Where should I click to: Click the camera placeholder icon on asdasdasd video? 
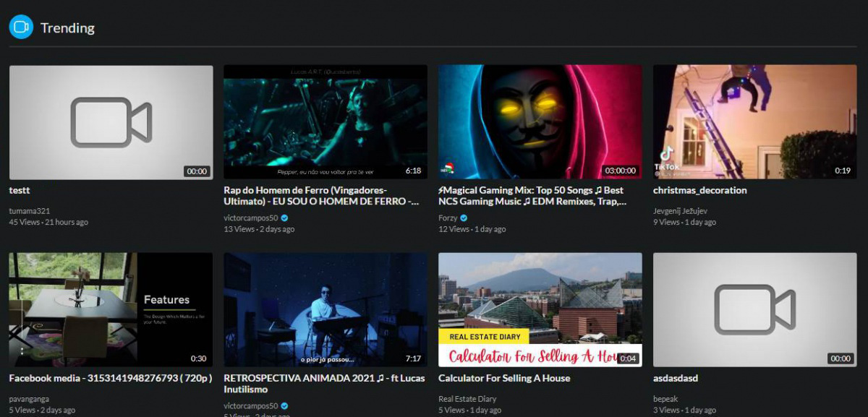[x=754, y=310]
